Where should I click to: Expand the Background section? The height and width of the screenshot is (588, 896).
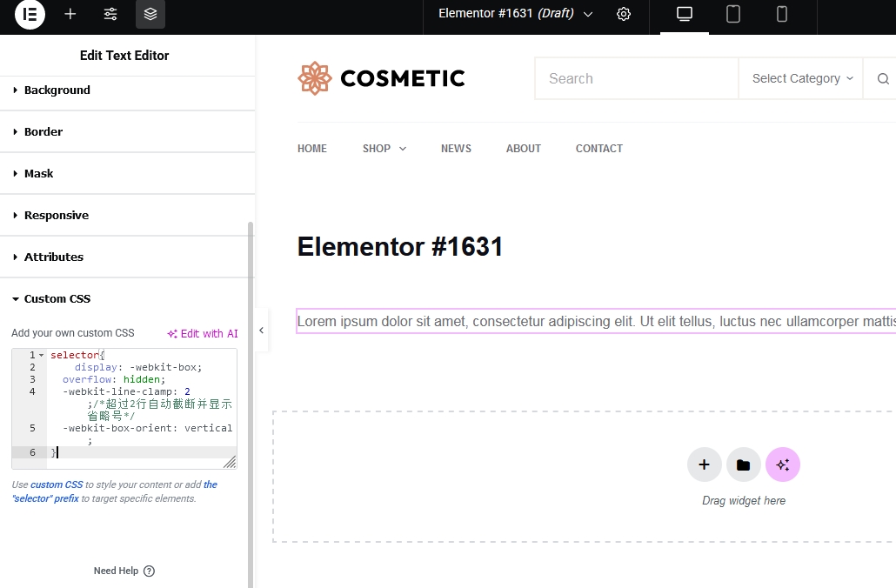[x=57, y=90]
